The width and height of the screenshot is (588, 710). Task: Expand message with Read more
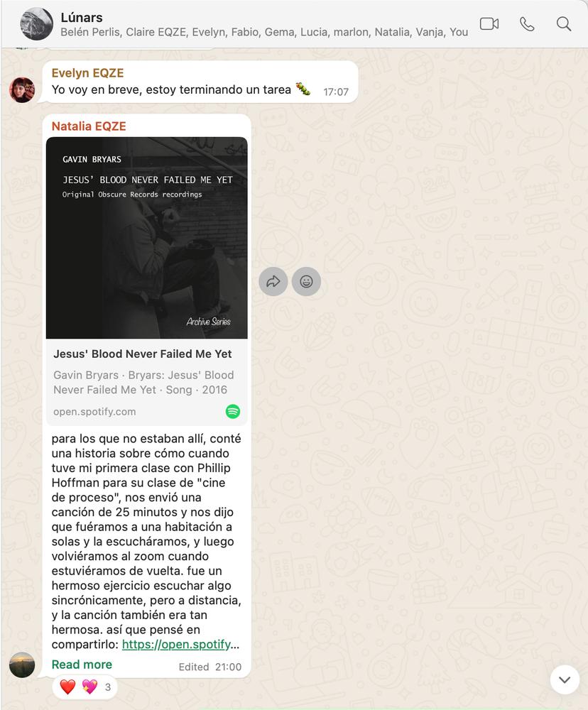82,665
